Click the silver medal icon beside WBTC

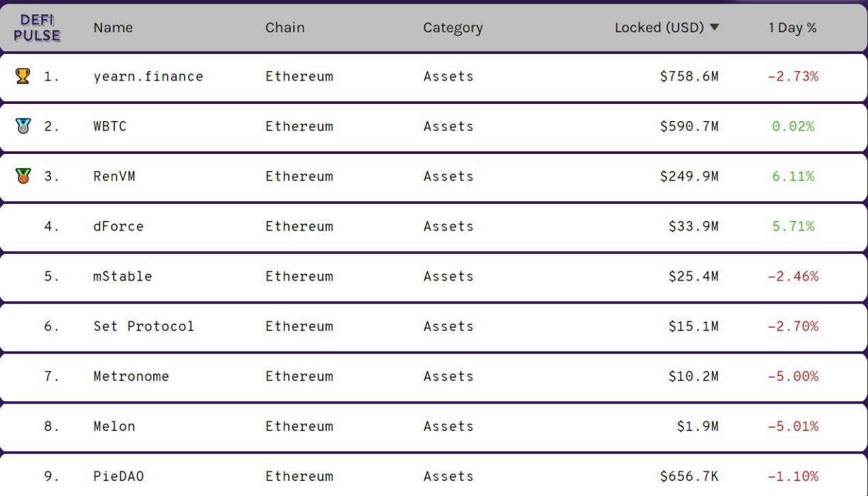[23, 126]
